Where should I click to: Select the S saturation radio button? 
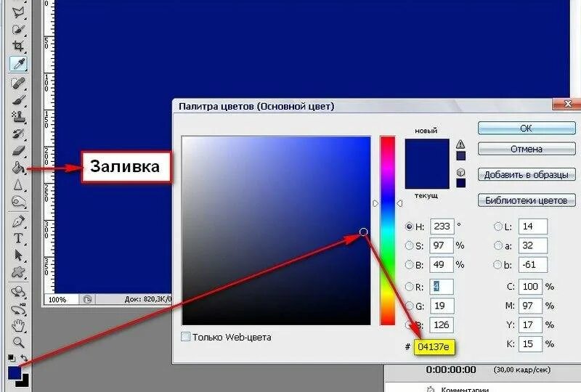pos(409,245)
